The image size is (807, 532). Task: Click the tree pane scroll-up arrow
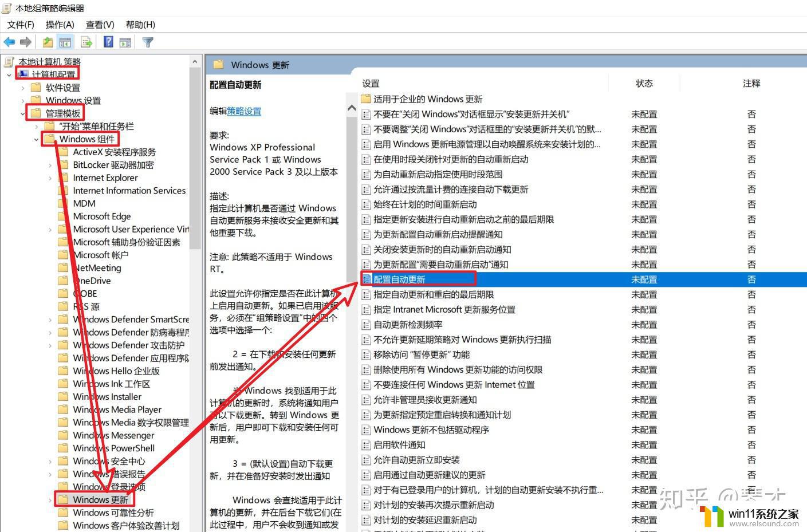pyautogui.click(x=195, y=61)
